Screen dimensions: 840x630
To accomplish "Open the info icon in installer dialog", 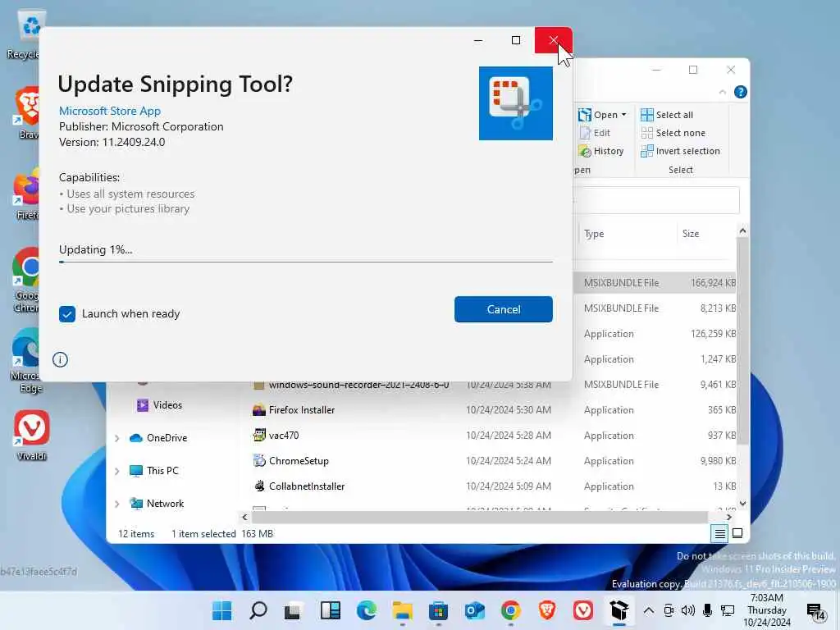I will (60, 359).
